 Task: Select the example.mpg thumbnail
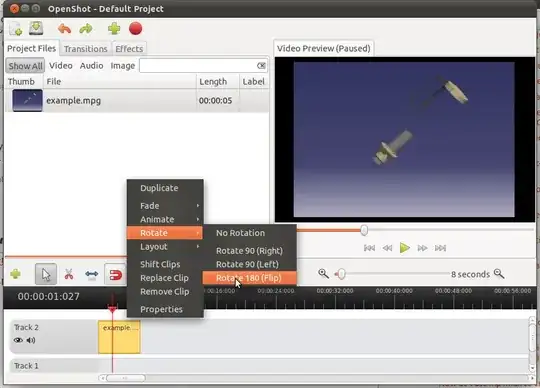(27, 101)
